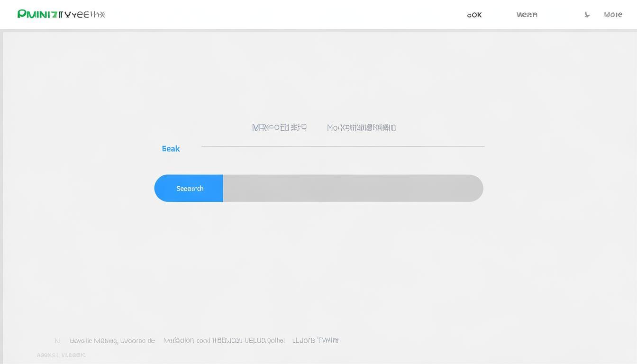
Task: Click the gray progress-style bar beside the Search button
Action: [x=353, y=188]
